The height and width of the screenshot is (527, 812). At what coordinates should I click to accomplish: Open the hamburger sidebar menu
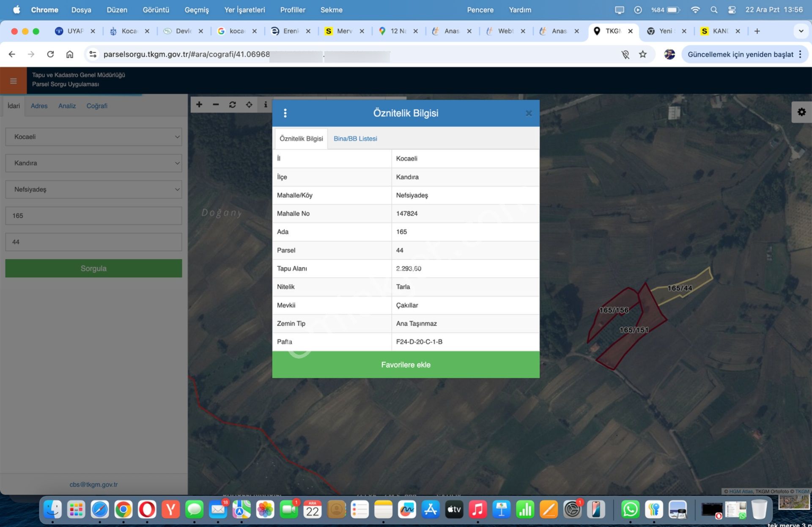point(13,80)
